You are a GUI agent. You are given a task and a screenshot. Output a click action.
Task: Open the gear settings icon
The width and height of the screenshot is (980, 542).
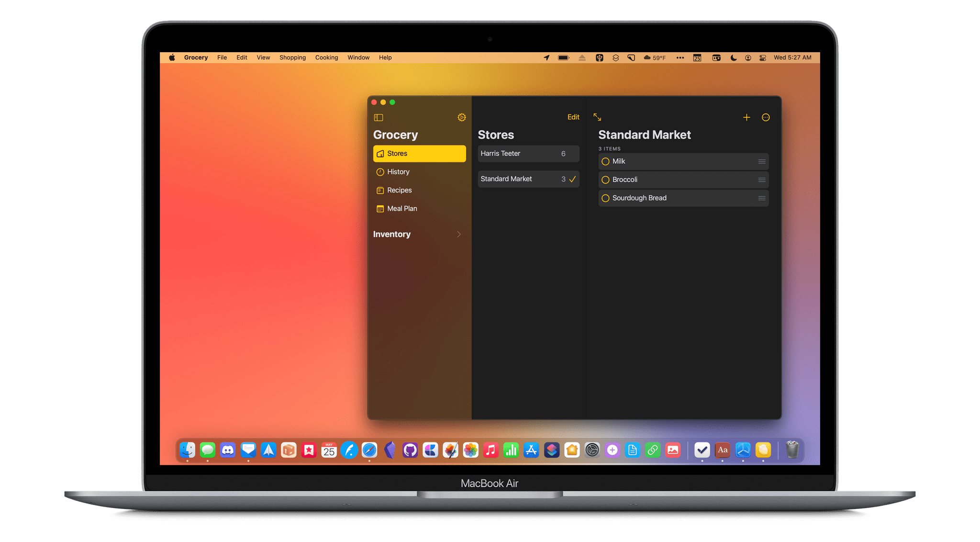pos(461,117)
